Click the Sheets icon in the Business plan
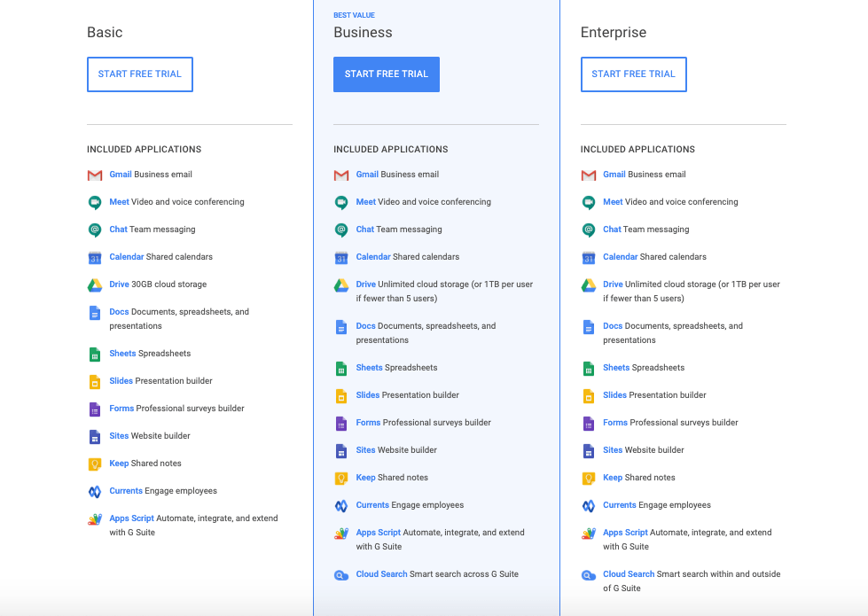The image size is (868, 616). [x=341, y=368]
